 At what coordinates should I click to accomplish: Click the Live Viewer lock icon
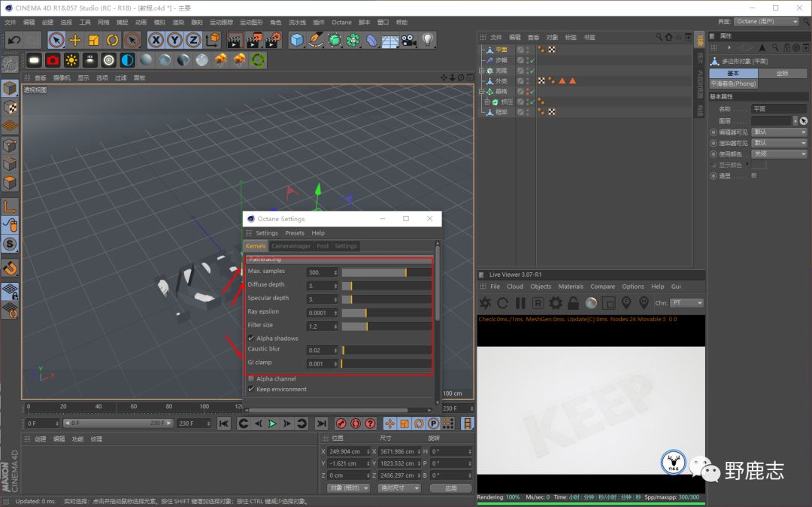[573, 303]
